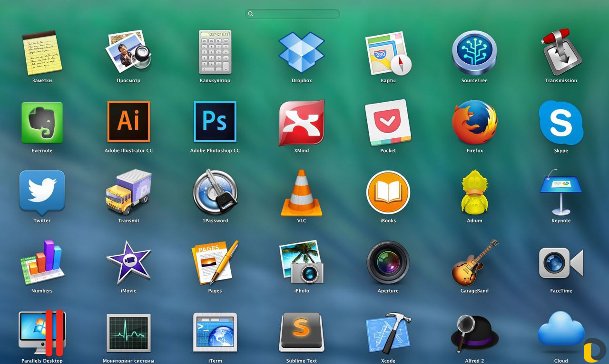
Task: Click the Launchpad search field
Action: coord(293,14)
